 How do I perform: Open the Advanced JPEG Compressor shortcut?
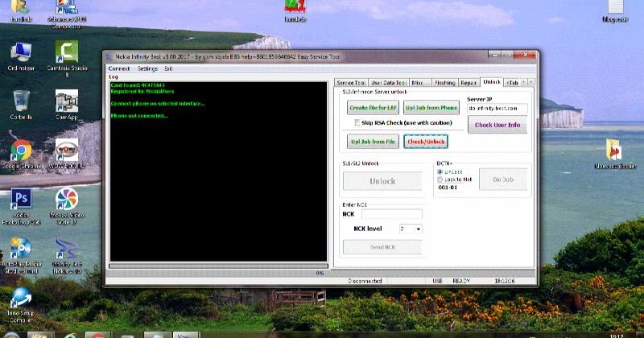(x=67, y=14)
